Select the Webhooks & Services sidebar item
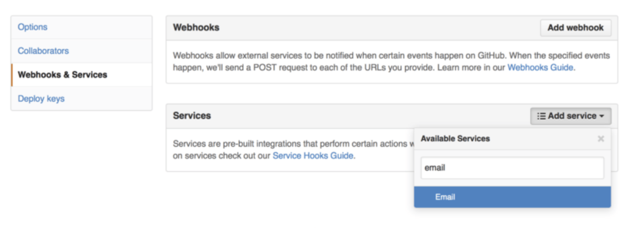The width and height of the screenshot is (644, 231). (x=63, y=75)
